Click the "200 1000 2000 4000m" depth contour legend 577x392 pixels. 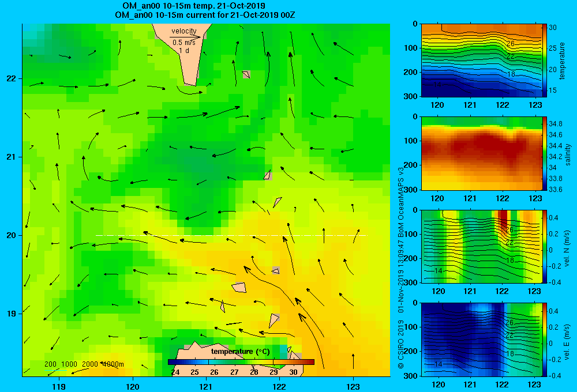click(84, 364)
